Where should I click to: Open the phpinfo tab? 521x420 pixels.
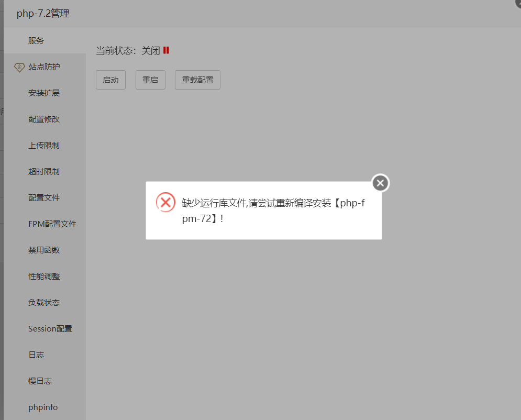click(x=45, y=407)
